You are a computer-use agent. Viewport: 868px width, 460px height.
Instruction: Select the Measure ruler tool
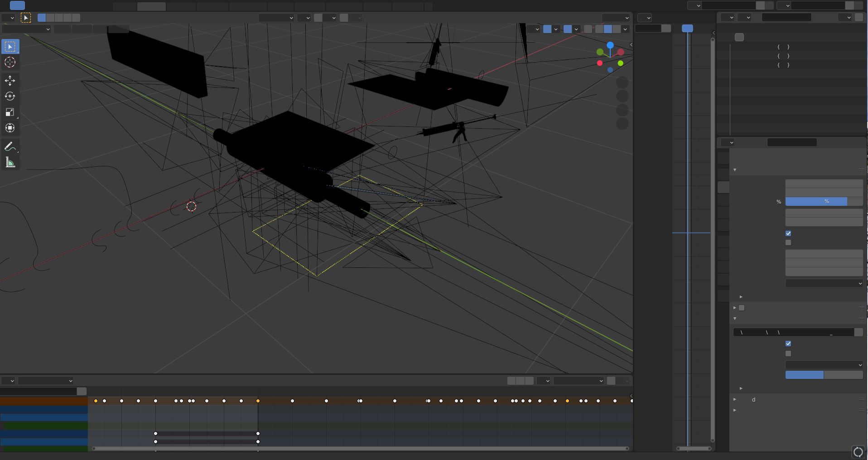click(10, 163)
